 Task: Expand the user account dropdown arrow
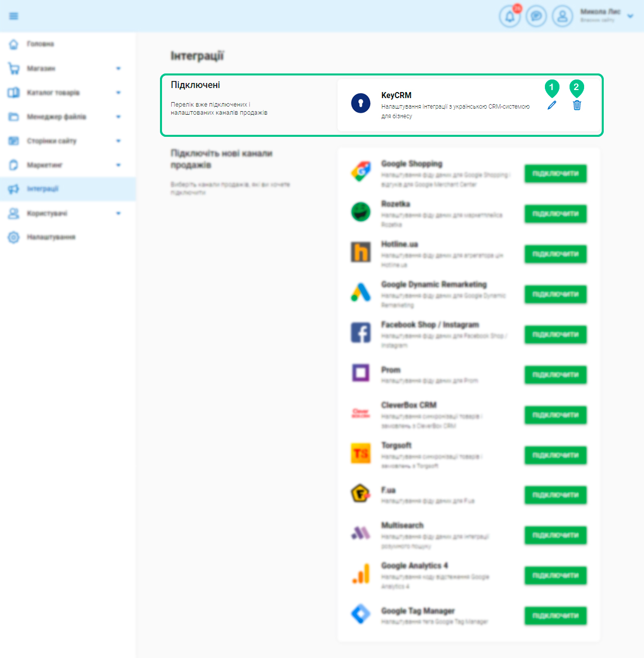pos(630,16)
